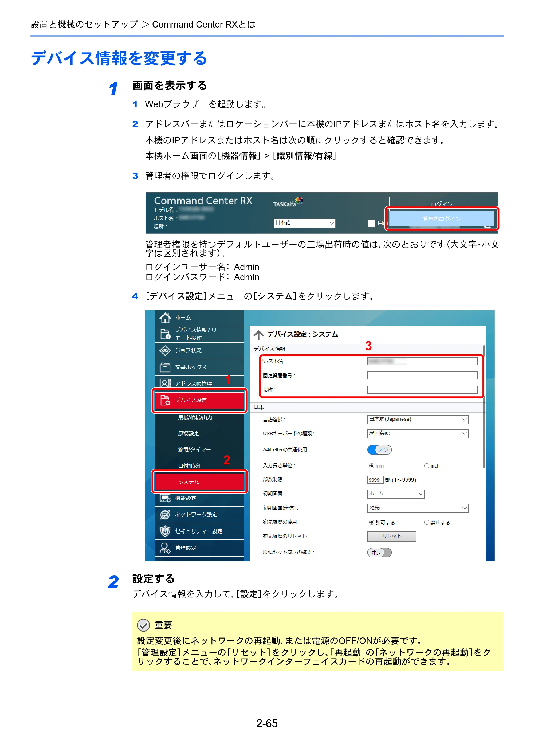Viewport: 534px width, 756px height.
Task: Open the 初期画面(送信) dropdown showing 宛先
Action: [418, 508]
